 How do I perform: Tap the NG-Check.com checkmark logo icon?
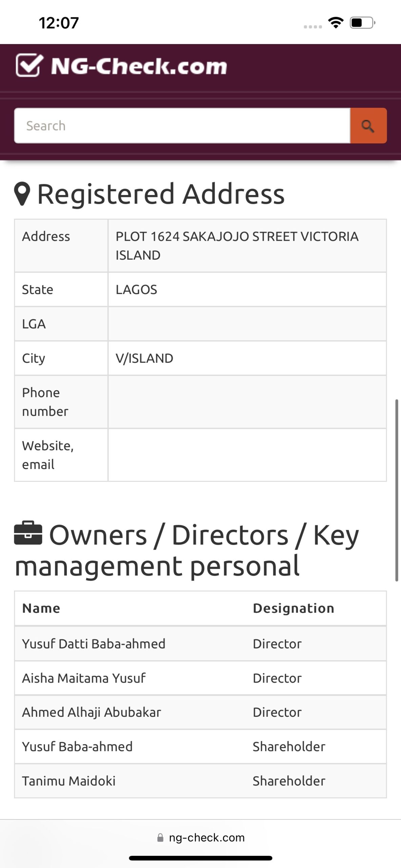click(x=29, y=65)
